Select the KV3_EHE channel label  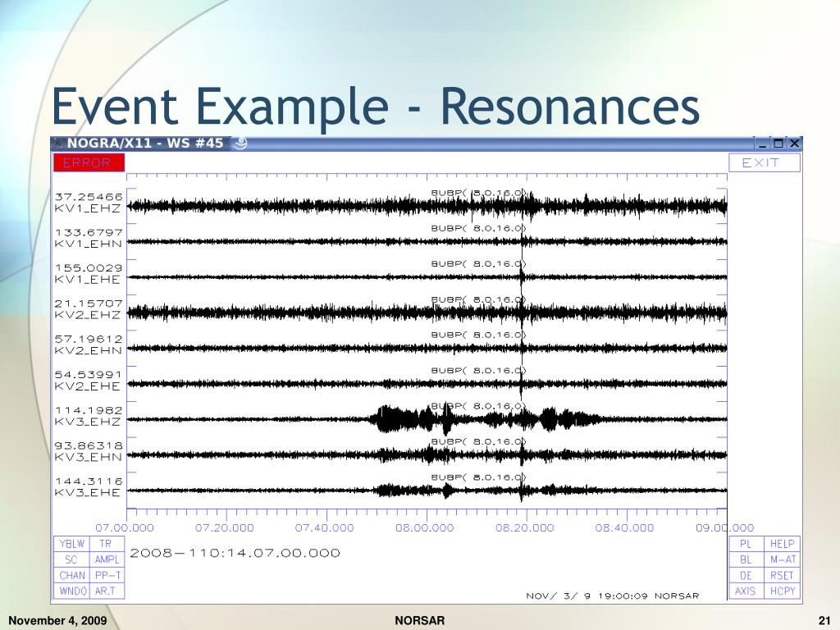click(87, 492)
